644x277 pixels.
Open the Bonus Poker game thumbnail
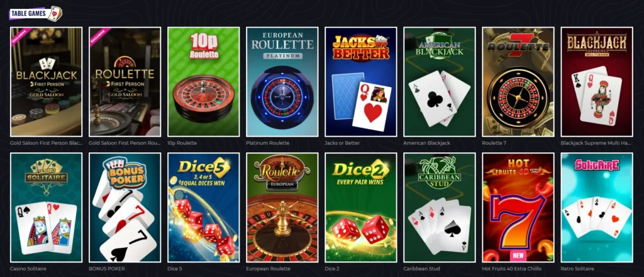tap(125, 208)
